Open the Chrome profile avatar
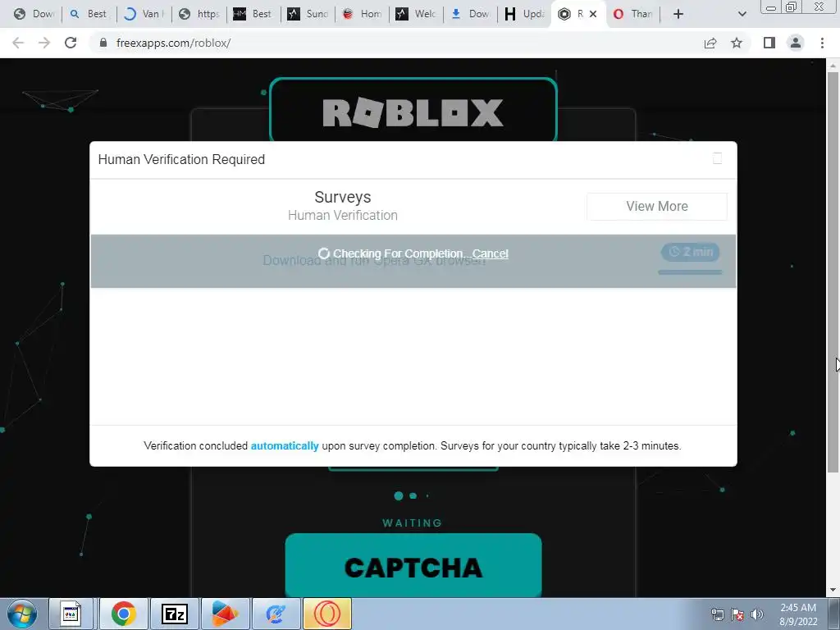The width and height of the screenshot is (840, 630). (796, 43)
